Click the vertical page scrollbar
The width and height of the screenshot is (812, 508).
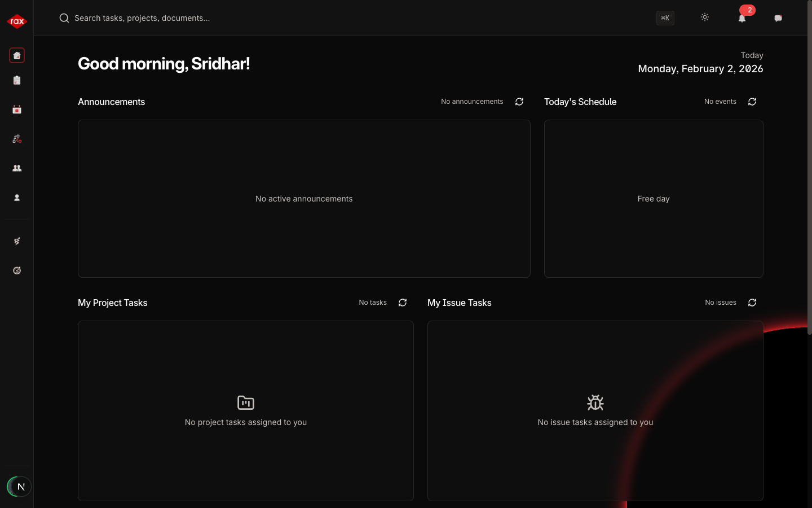809,169
